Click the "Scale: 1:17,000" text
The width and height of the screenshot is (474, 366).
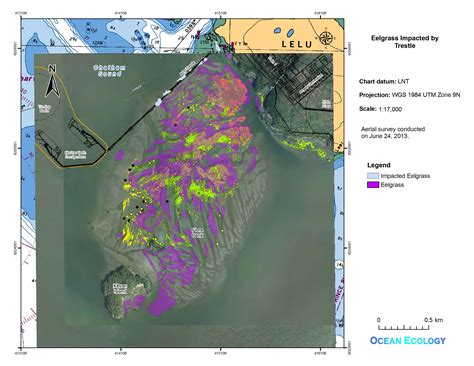tap(380, 109)
